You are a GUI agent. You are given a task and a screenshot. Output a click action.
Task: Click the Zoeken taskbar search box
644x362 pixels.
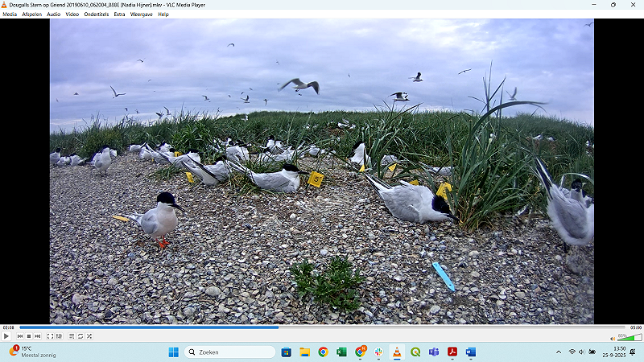(x=230, y=352)
